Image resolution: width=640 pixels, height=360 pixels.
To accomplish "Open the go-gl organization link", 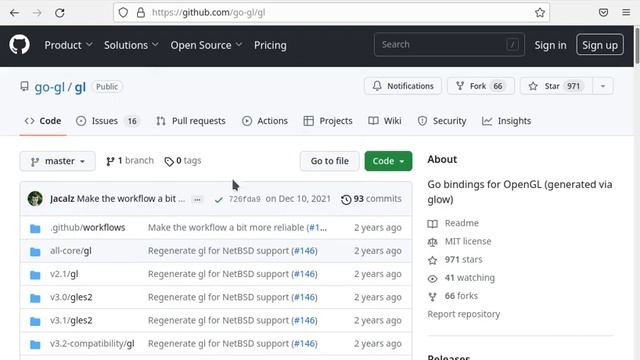I will click(x=49, y=87).
